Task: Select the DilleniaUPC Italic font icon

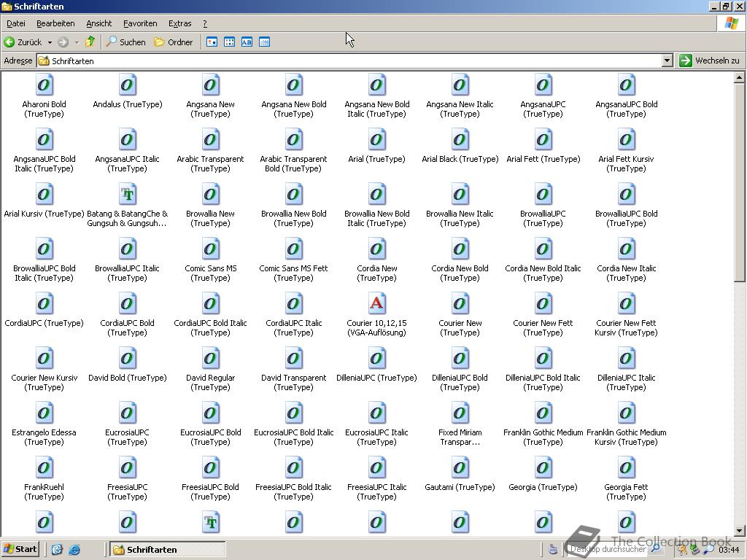Action: [626, 359]
